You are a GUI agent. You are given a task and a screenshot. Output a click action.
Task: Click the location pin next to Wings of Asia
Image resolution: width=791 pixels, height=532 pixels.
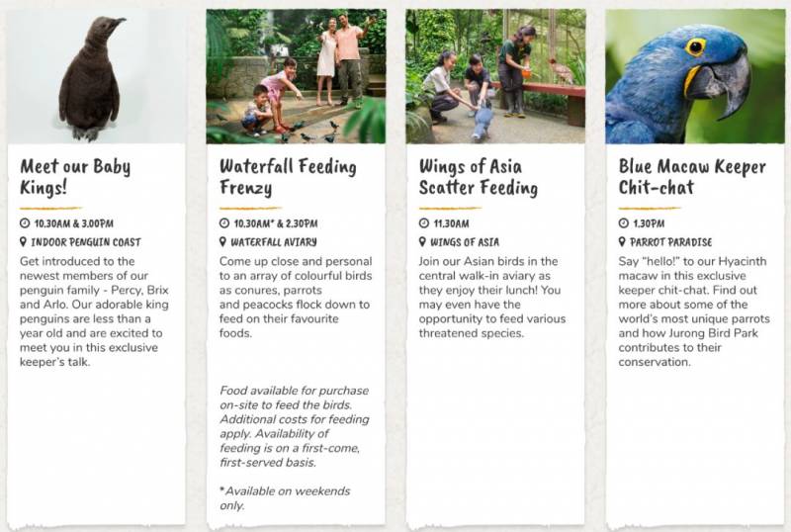(x=422, y=241)
